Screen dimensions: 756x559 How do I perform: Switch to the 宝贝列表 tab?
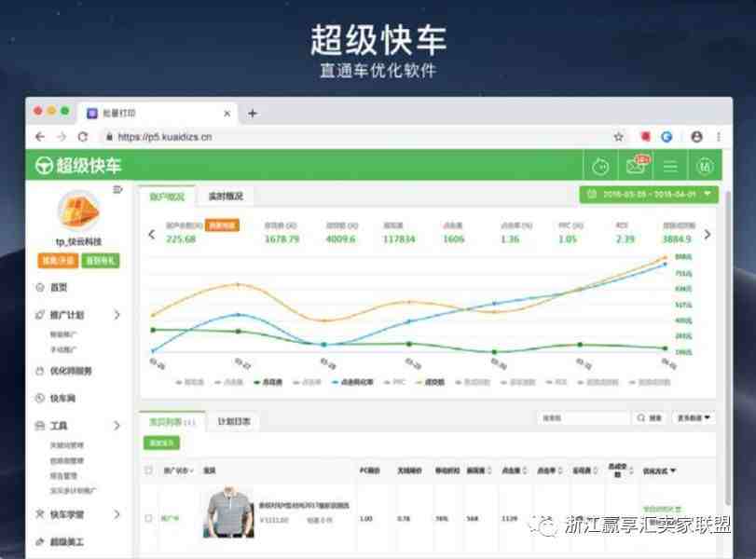(x=172, y=422)
